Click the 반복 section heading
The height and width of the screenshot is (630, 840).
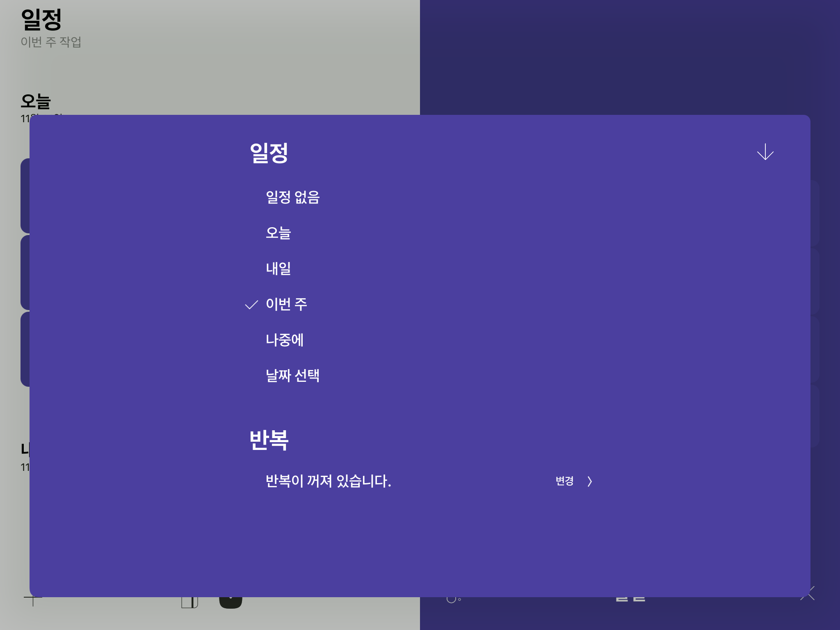[269, 440]
